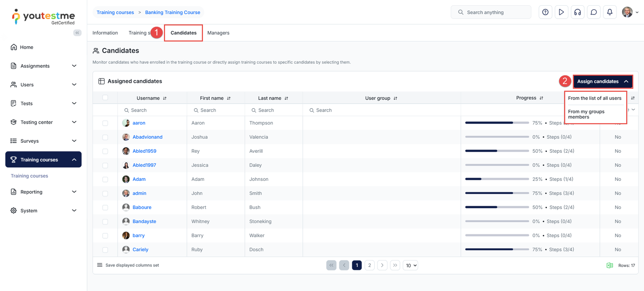
Task: Export table using Excel icon
Action: pos(609,265)
